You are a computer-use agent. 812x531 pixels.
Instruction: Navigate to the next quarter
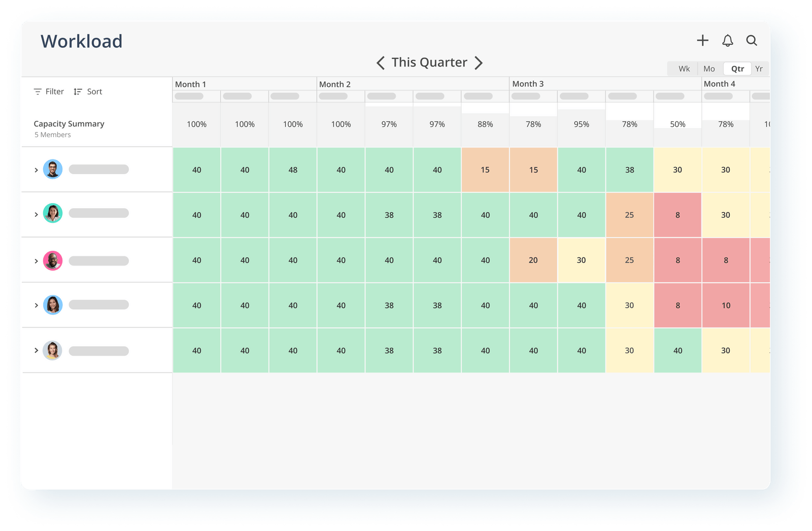pos(478,62)
